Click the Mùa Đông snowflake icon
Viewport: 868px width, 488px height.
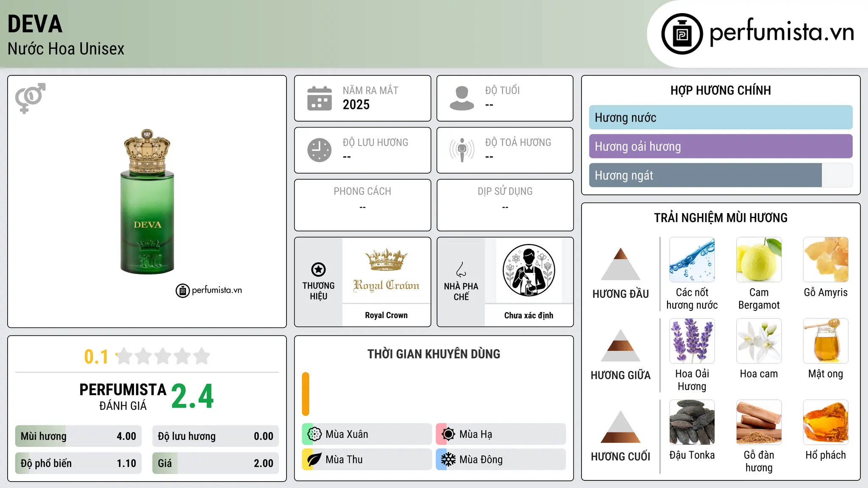(x=448, y=460)
